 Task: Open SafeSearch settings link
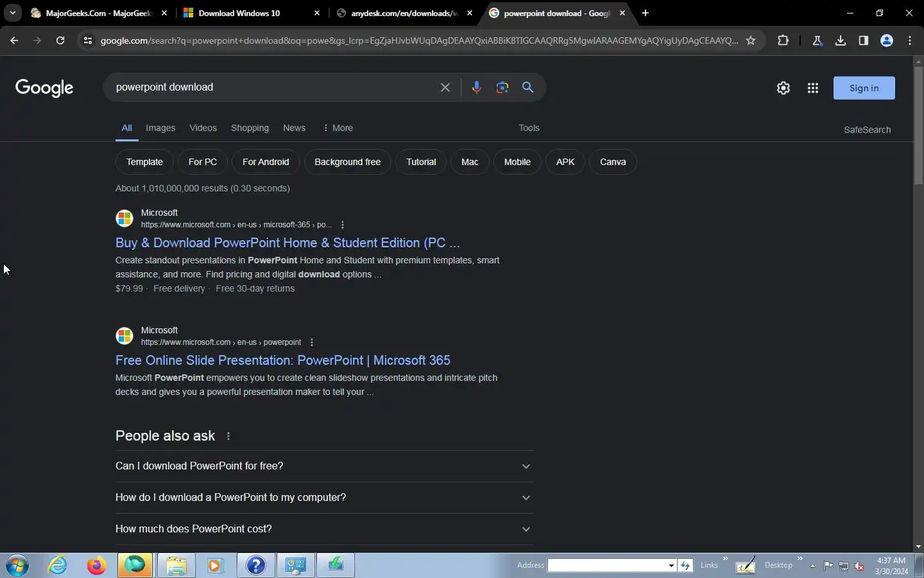(867, 130)
